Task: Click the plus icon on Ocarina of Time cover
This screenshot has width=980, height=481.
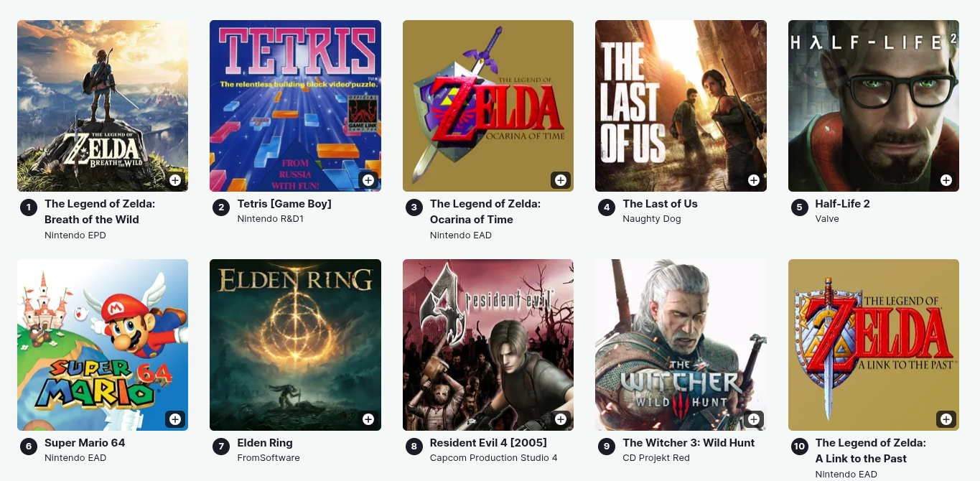Action: 561,180
